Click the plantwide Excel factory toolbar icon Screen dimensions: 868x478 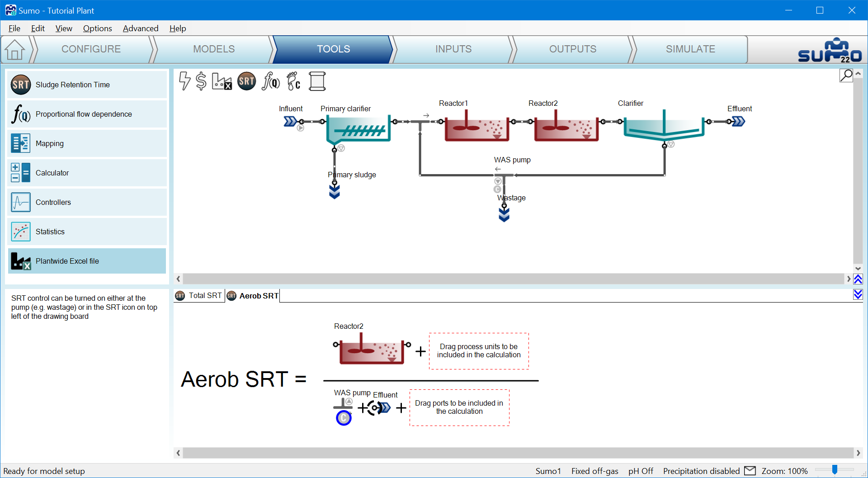tap(222, 81)
